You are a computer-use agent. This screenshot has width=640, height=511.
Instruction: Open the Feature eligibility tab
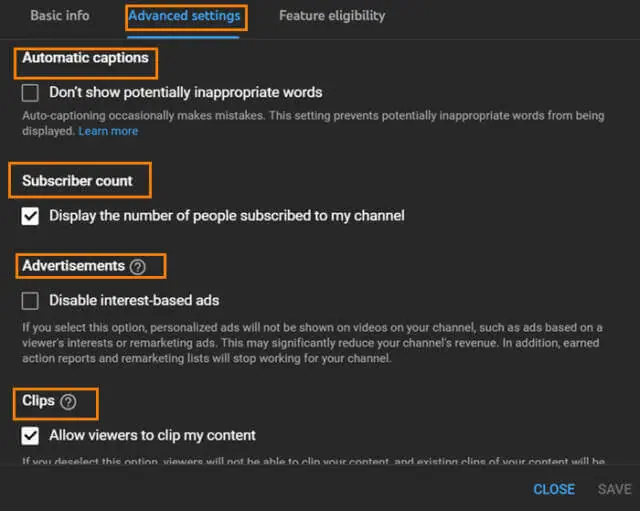pos(332,16)
